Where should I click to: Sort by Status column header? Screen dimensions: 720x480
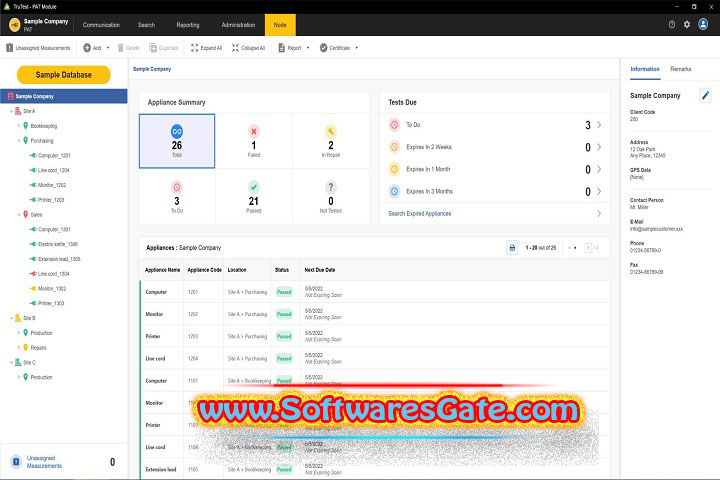point(282,270)
